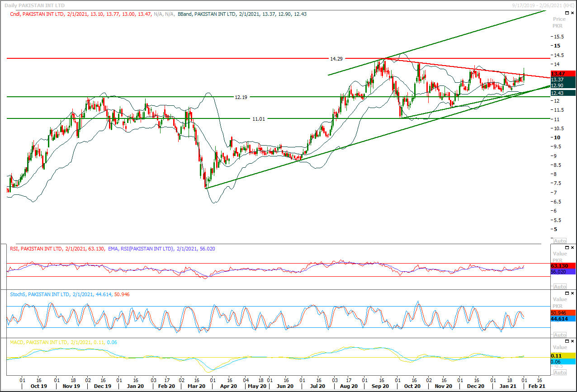Select the 0.11 MACD value tag
This screenshot has width=577, height=392.
coord(563,356)
